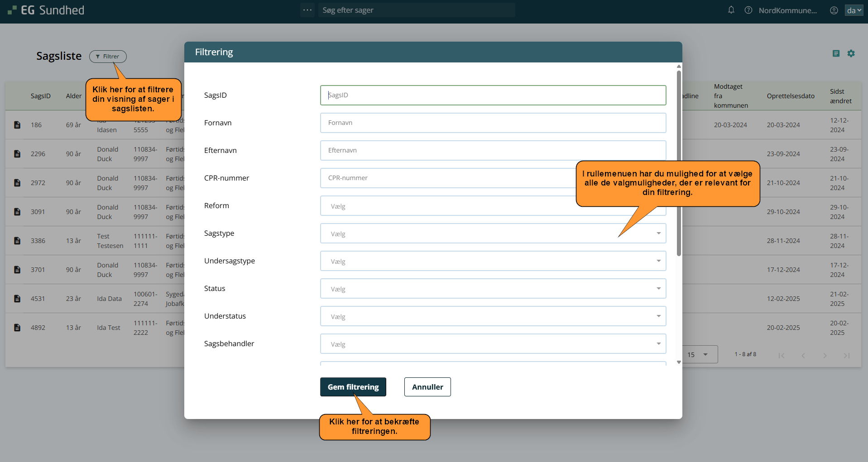Sort by Alder column header
Screen dimensions: 868x462
(x=74, y=96)
